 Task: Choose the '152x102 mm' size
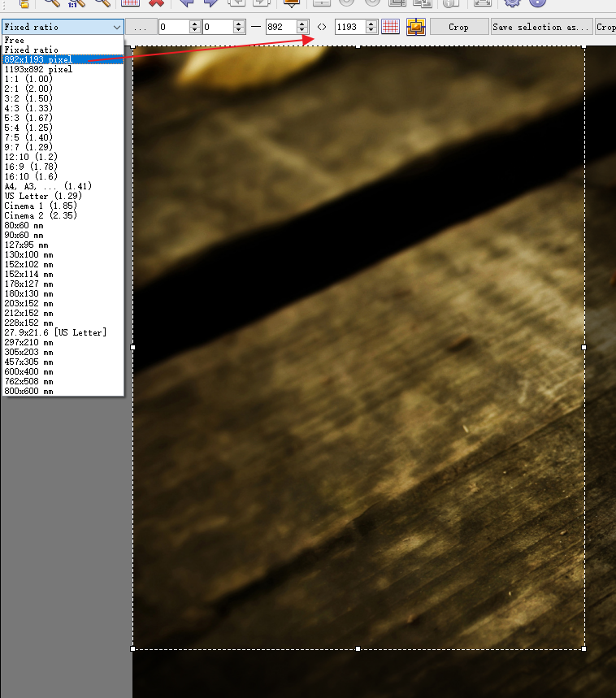point(63,264)
